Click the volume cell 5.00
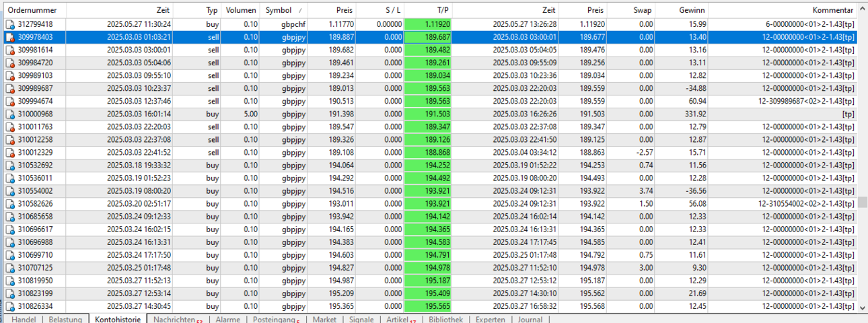The width and height of the screenshot is (868, 323). pyautogui.click(x=250, y=114)
